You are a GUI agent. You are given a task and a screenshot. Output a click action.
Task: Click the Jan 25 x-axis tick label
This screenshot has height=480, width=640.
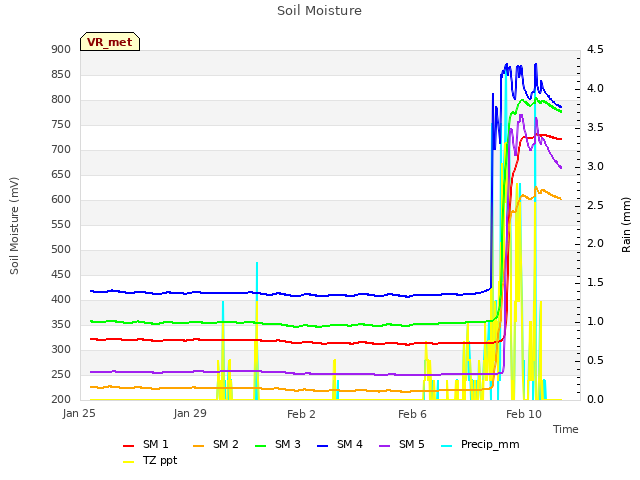point(79,414)
